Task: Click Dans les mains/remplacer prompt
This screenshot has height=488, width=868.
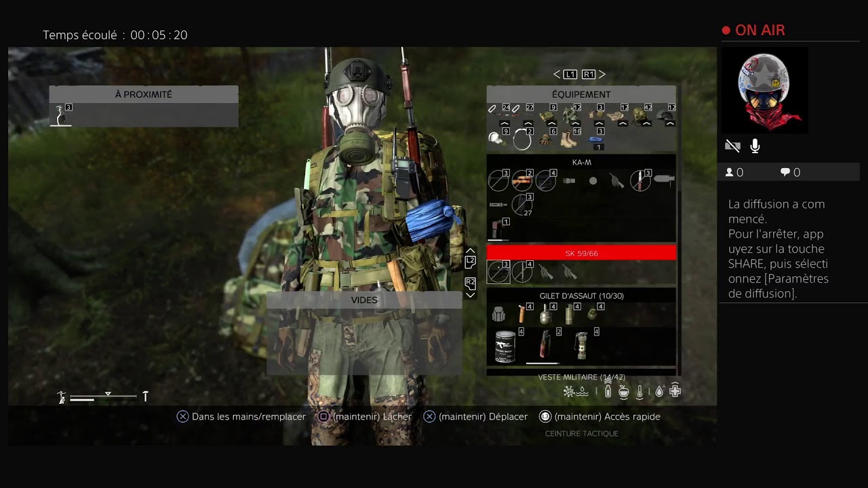Action: (241, 417)
